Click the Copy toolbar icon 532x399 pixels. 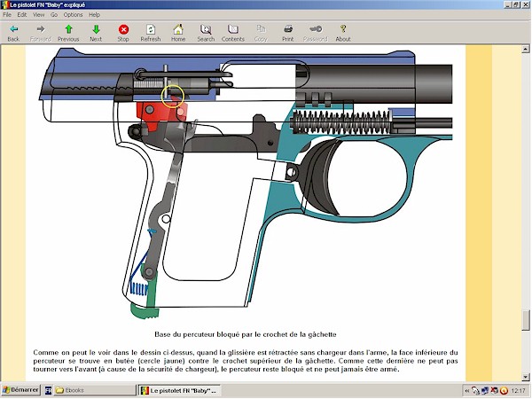[261, 29]
